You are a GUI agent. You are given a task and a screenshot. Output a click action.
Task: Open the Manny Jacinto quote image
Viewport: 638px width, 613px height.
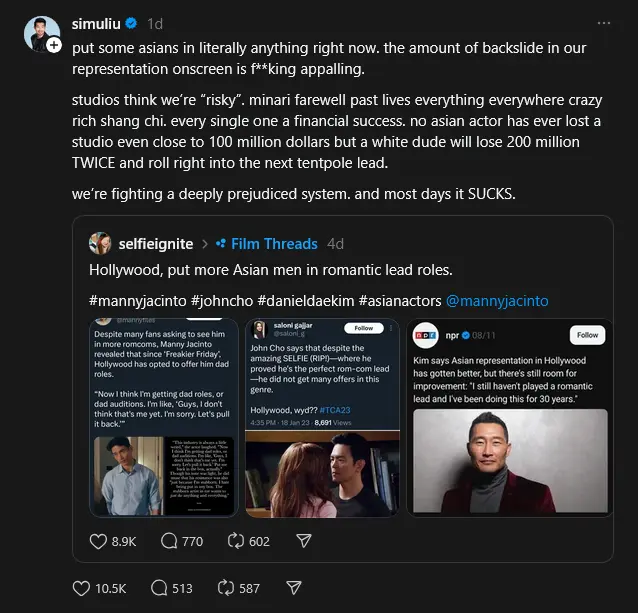click(x=164, y=416)
